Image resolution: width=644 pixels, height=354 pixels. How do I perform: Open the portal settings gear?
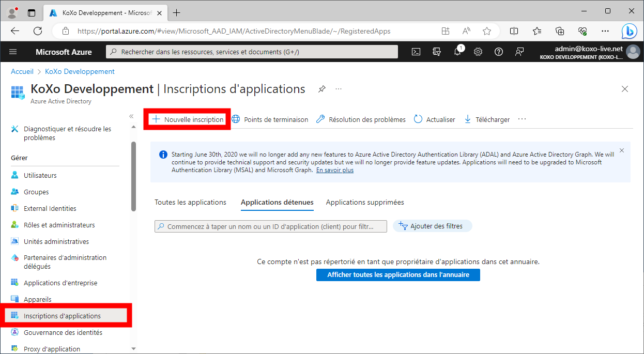[478, 52]
